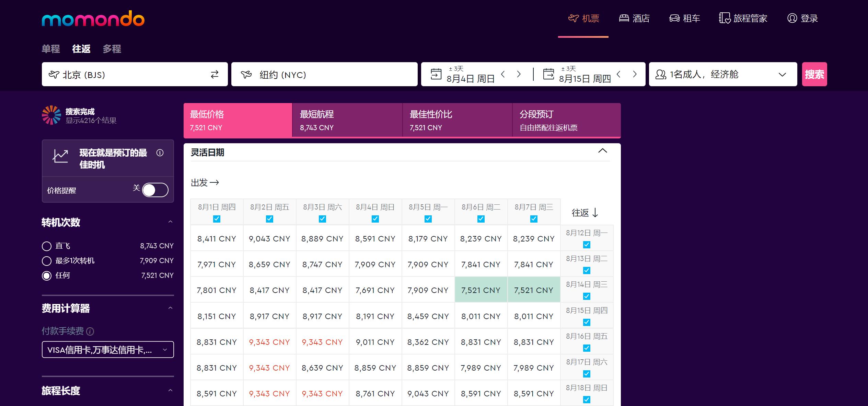Open the payment method dropdown

pyautogui.click(x=108, y=350)
